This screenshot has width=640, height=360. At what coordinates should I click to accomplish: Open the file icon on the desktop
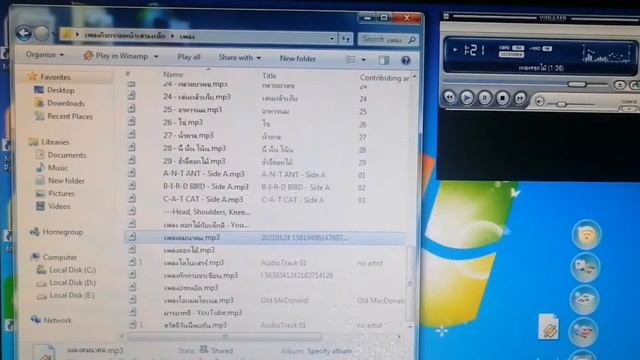pos(548,327)
